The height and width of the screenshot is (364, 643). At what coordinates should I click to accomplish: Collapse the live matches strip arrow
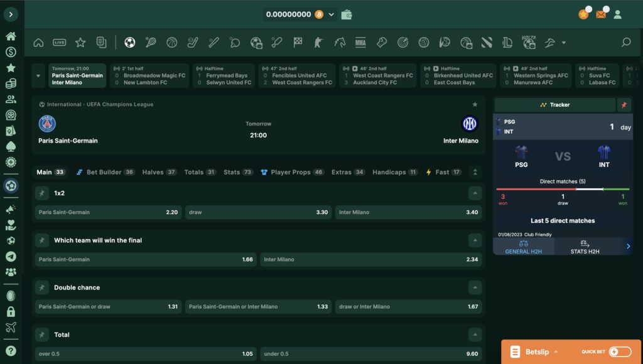point(38,75)
